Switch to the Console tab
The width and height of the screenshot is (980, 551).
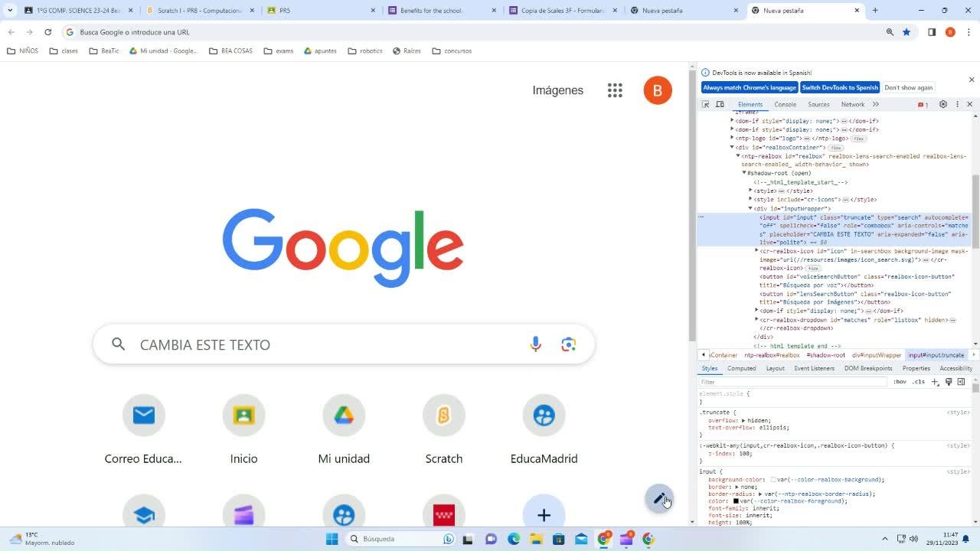click(785, 104)
